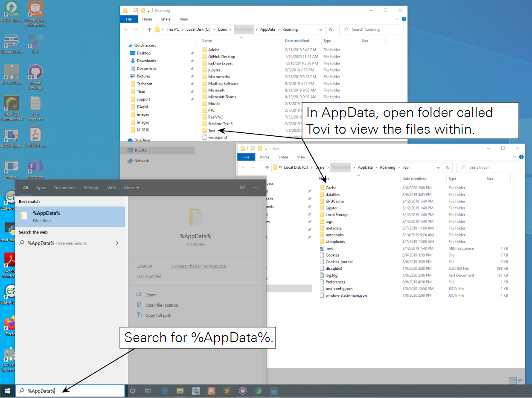Open the File menu in Tovi window

click(246, 157)
